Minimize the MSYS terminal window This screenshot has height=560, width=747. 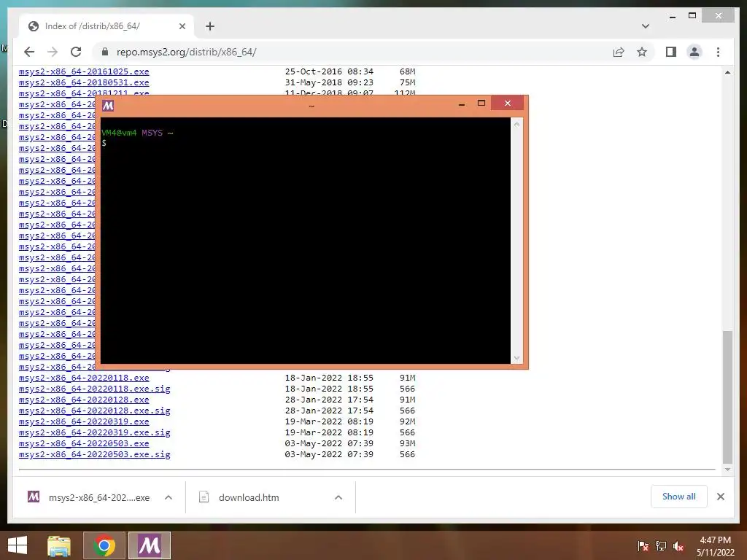[x=461, y=104]
